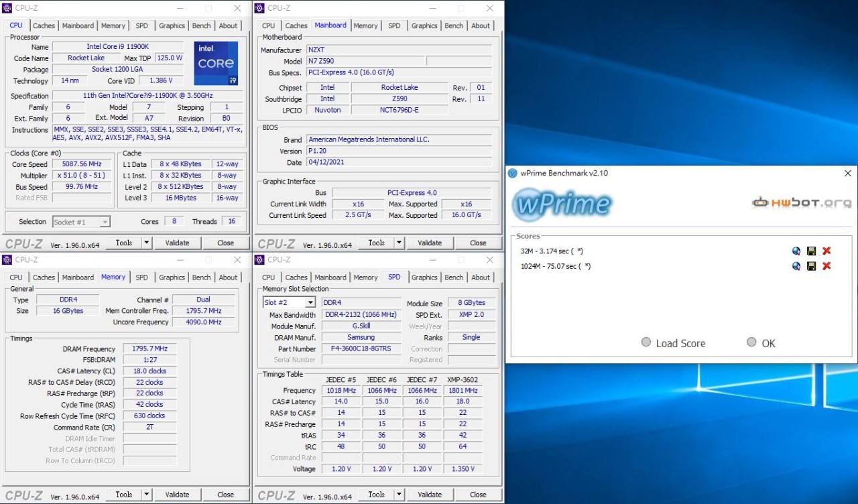Click the HWBOT.org logo in wPrime
The width and height of the screenshot is (858, 504).
(802, 202)
